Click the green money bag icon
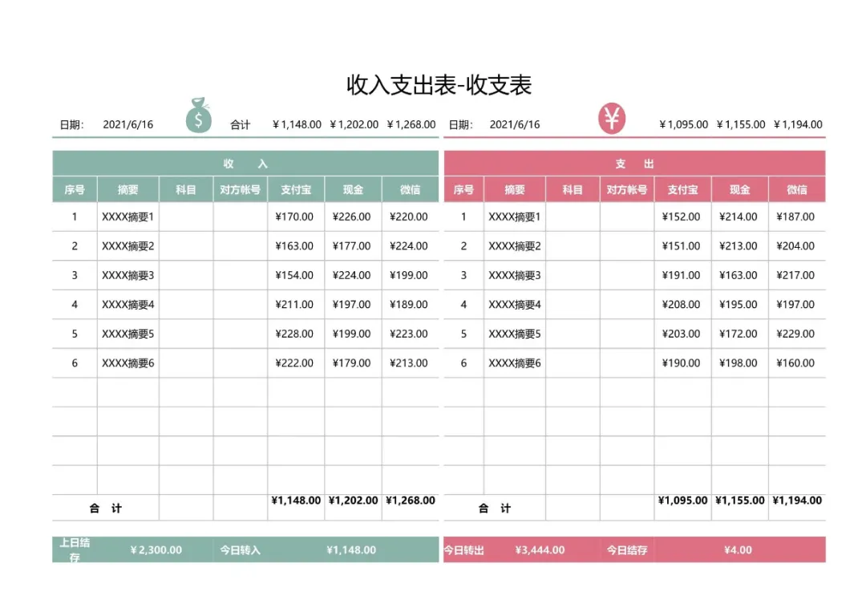Screen dimensions: 866x616 (x=199, y=115)
